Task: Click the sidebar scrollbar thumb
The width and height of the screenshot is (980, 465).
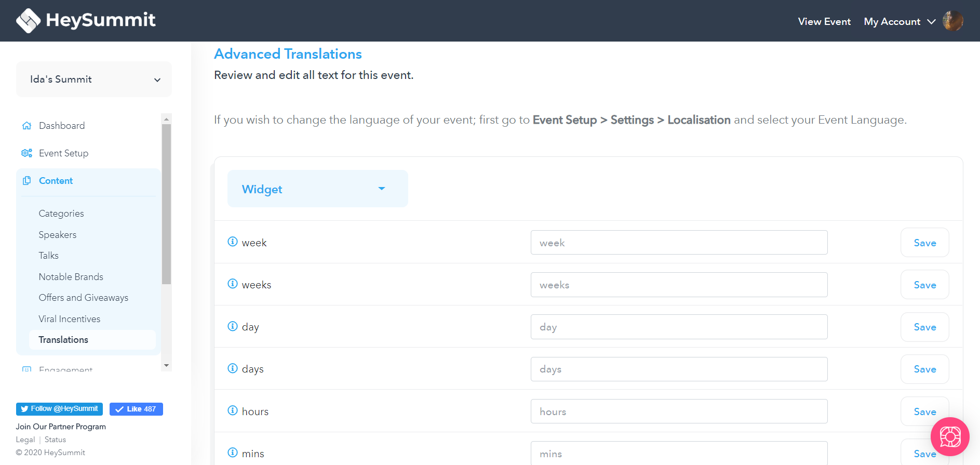Action: coord(166,204)
